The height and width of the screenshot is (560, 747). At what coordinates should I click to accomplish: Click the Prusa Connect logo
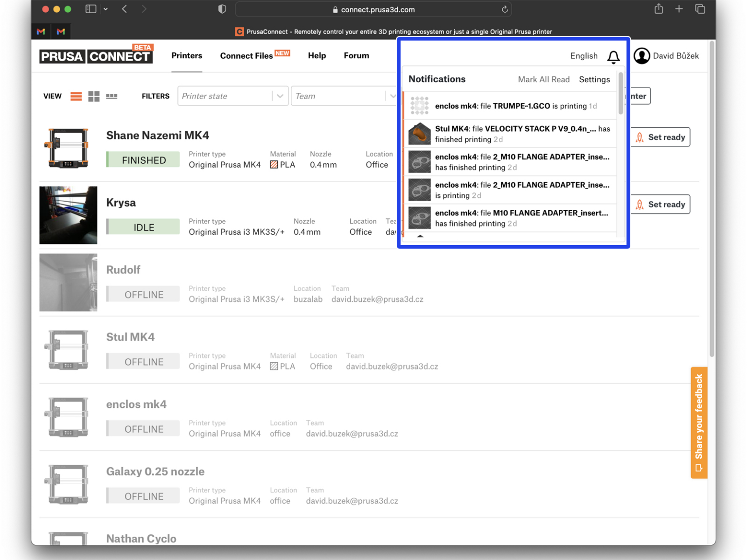pyautogui.click(x=96, y=54)
